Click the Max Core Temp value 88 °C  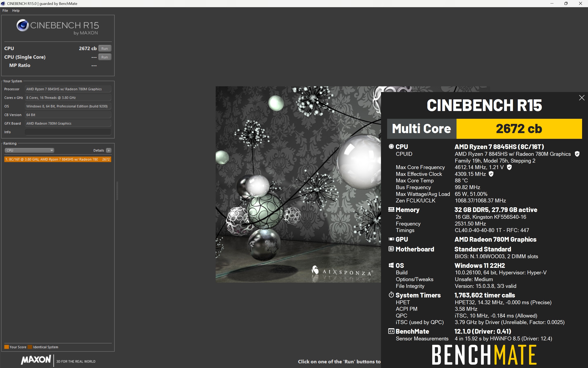point(461,181)
